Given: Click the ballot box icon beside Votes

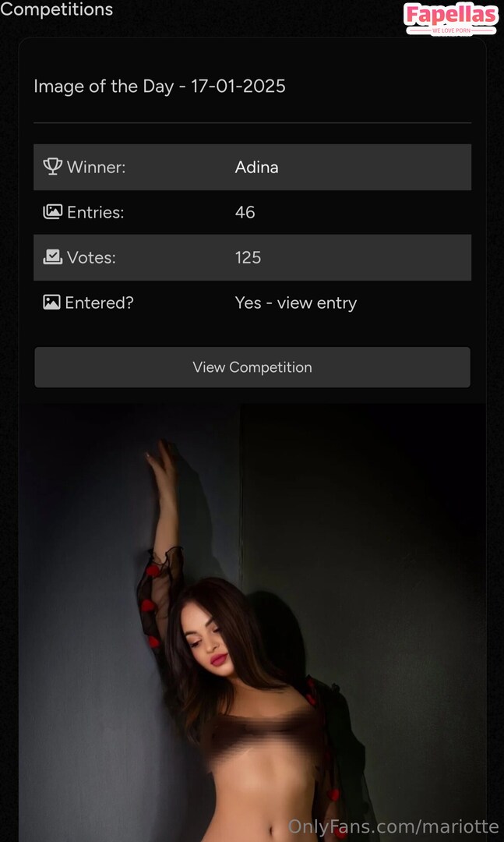Looking at the screenshot, I should [52, 256].
